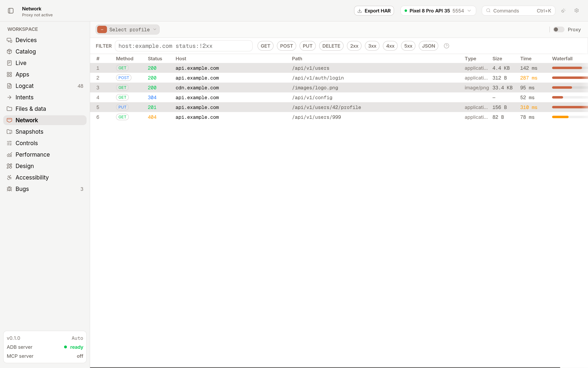Select the Network sidebar item

(45, 120)
